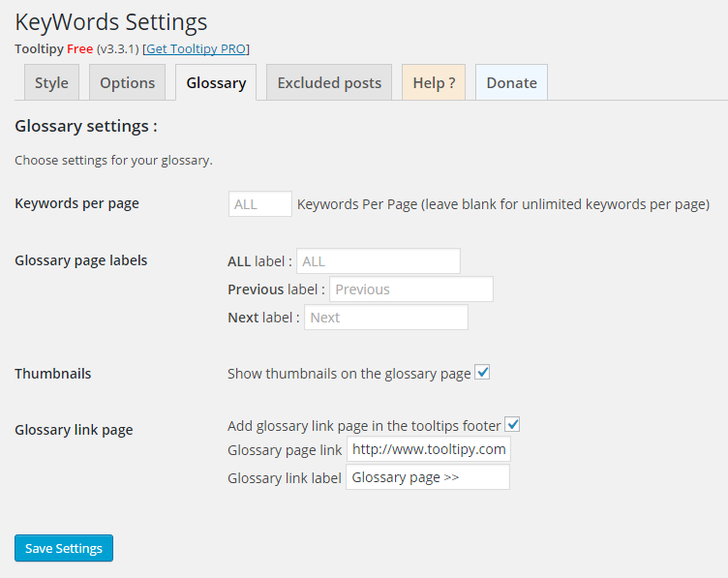Click into the Previous label field
Image resolution: width=728 pixels, height=578 pixels.
tap(410, 289)
